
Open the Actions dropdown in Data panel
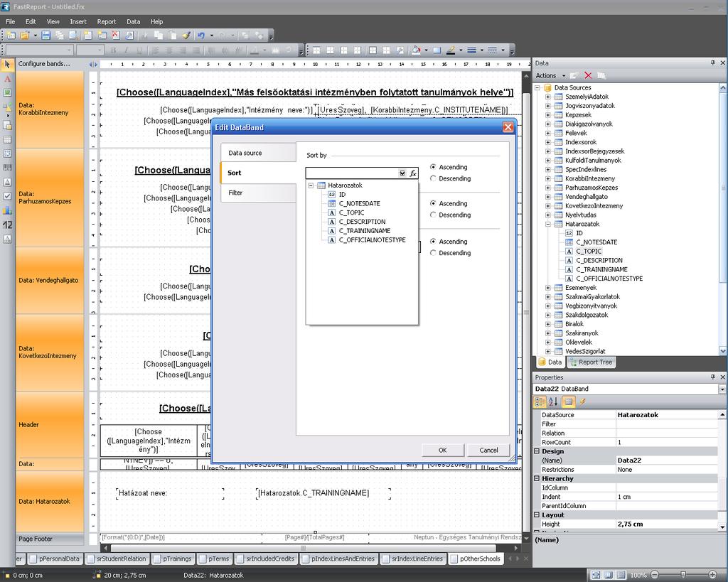(x=551, y=75)
